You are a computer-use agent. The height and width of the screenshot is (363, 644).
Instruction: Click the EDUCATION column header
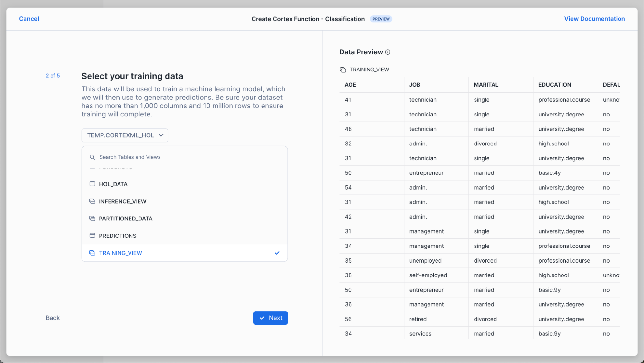[x=554, y=85]
